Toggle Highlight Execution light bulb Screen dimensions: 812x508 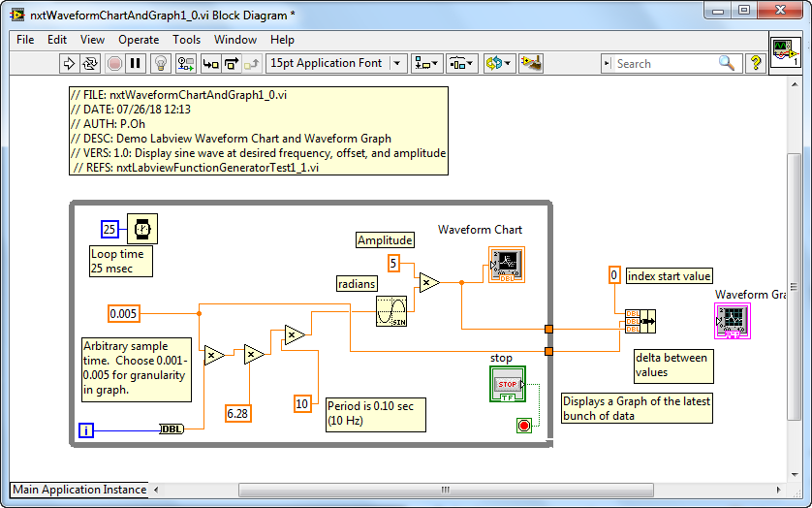tap(161, 64)
